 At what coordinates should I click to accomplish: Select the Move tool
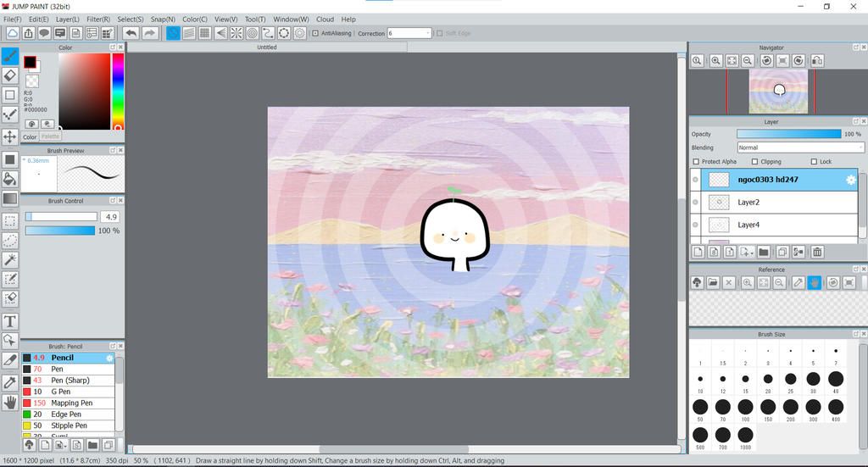(10, 136)
